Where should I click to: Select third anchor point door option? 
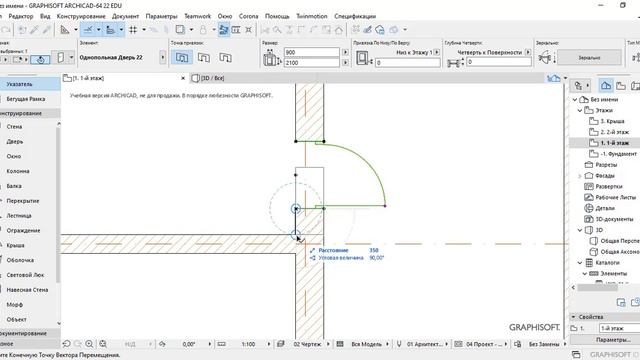[225, 58]
